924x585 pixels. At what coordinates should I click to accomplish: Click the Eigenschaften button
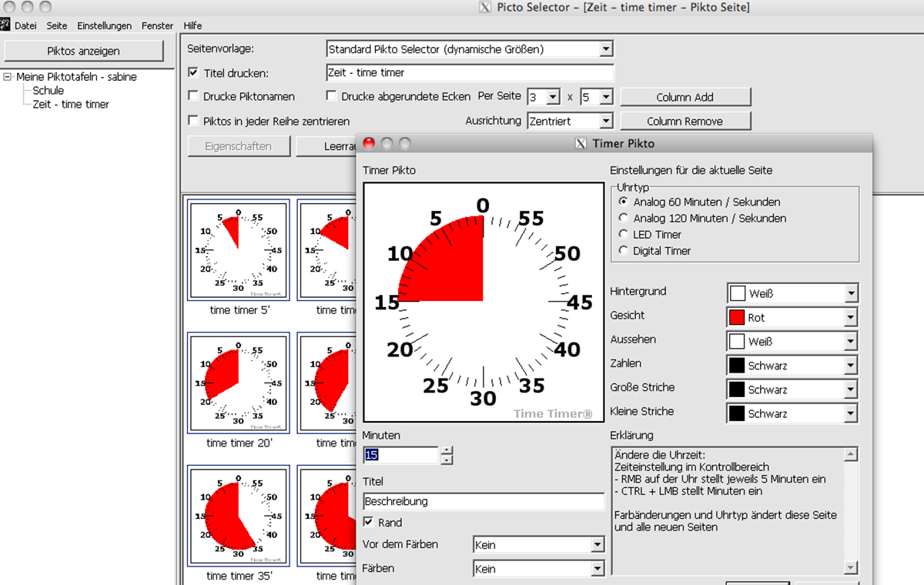(238, 145)
